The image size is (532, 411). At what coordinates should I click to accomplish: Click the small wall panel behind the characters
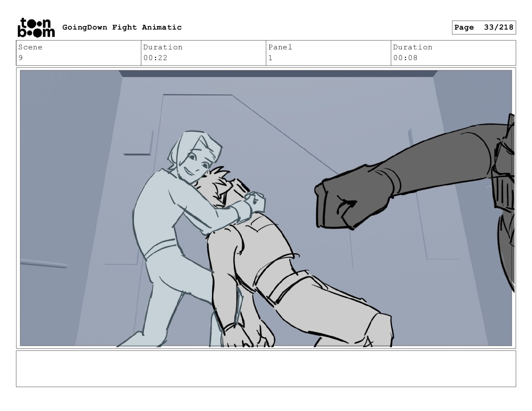(137, 143)
